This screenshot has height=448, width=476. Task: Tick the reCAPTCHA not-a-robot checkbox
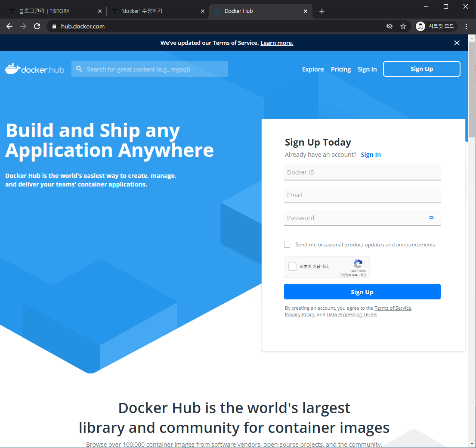click(292, 267)
